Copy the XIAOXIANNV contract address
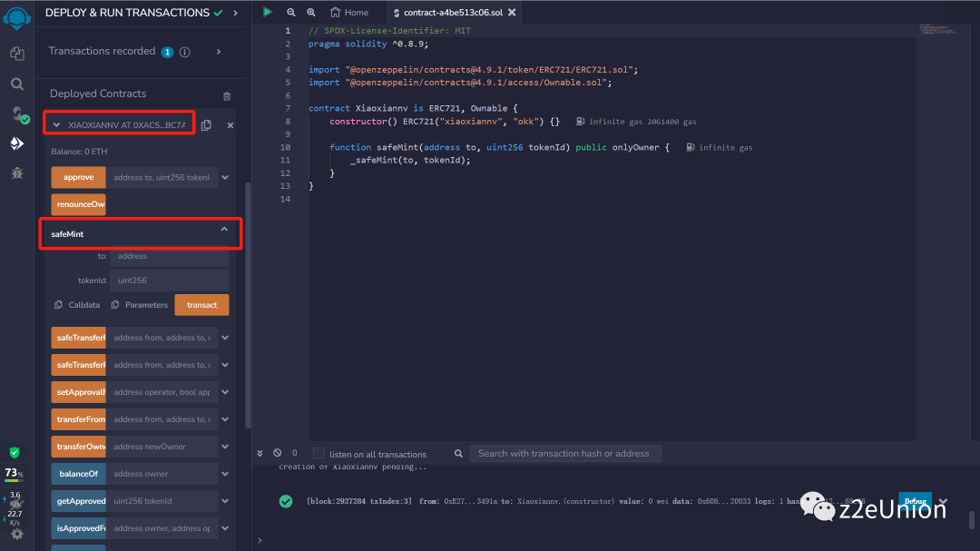Image resolution: width=980 pixels, height=551 pixels. 207,125
